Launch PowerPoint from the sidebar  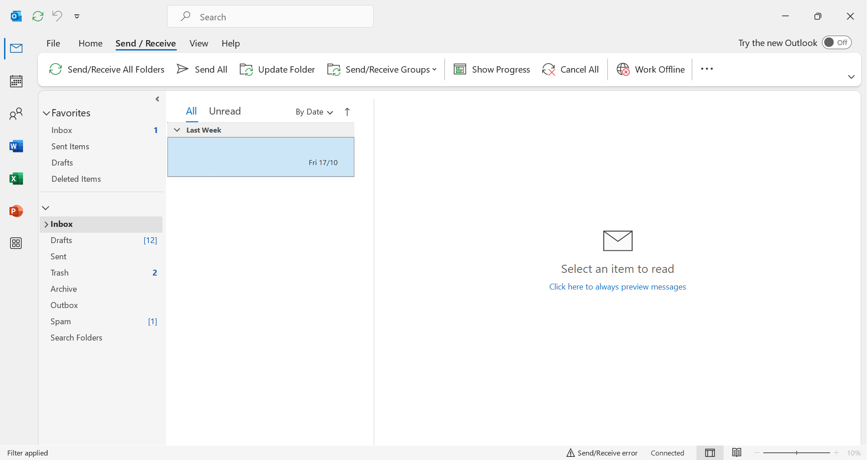click(16, 211)
